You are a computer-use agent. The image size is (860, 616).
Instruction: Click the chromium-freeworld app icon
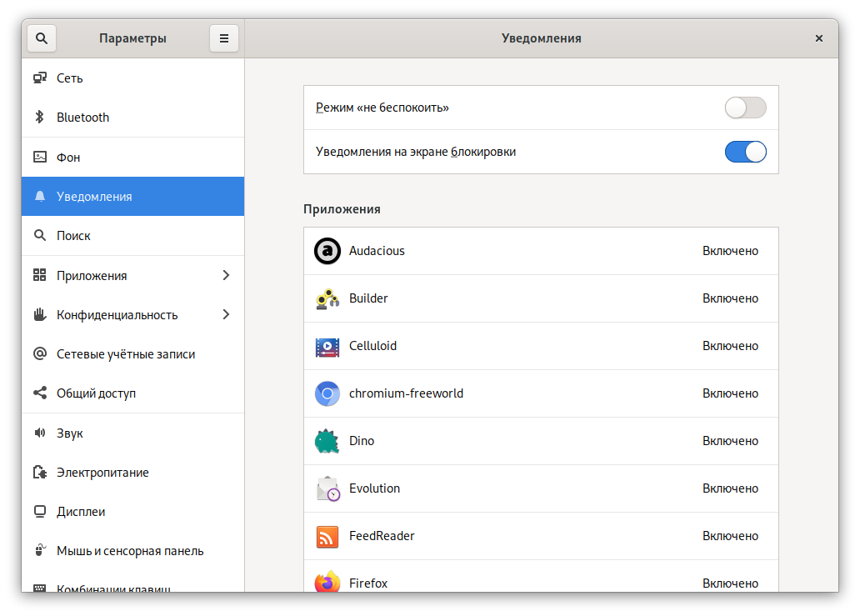[327, 393]
